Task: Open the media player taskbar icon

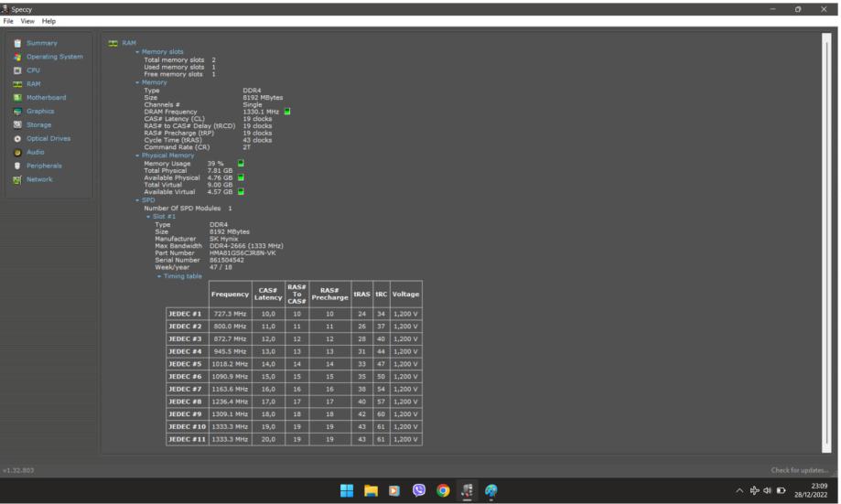Action: (394, 490)
